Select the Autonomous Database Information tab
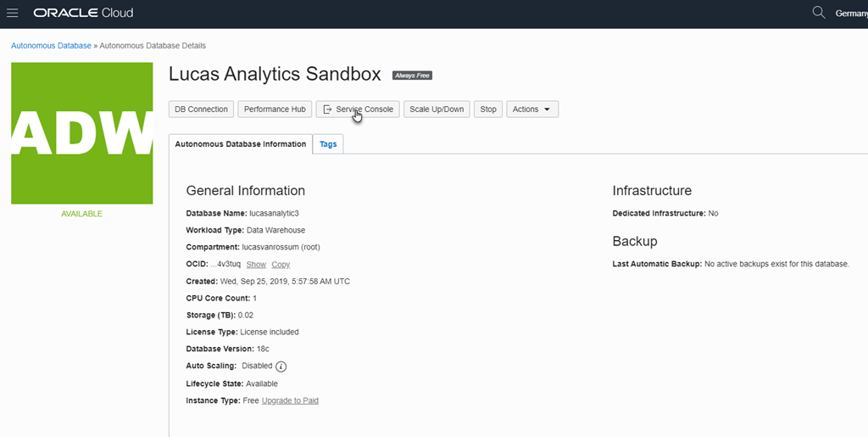 (x=240, y=144)
